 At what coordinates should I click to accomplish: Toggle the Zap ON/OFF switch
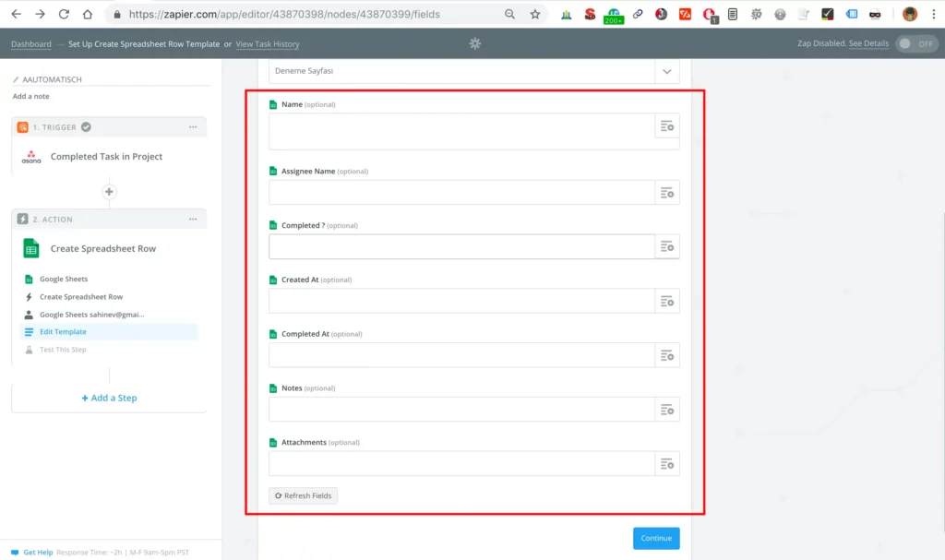click(916, 44)
